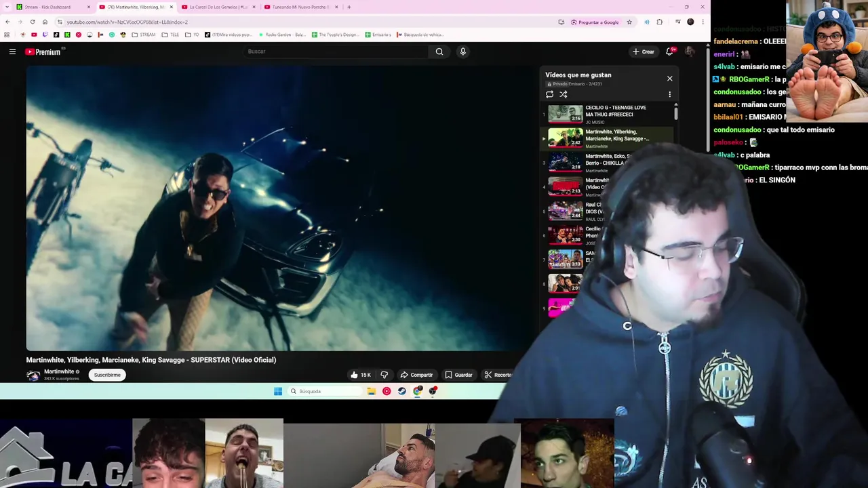
Task: Toggle playlist shuffle button
Action: pyautogui.click(x=563, y=95)
